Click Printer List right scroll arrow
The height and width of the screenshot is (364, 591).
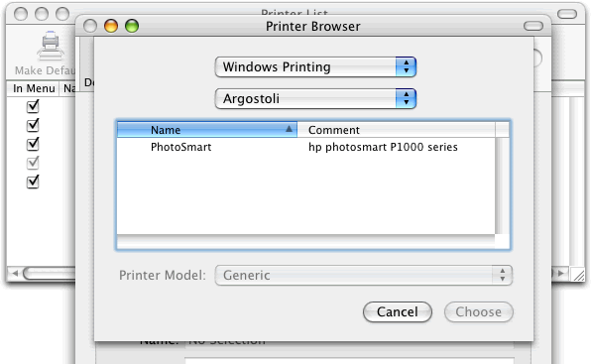[561, 273]
